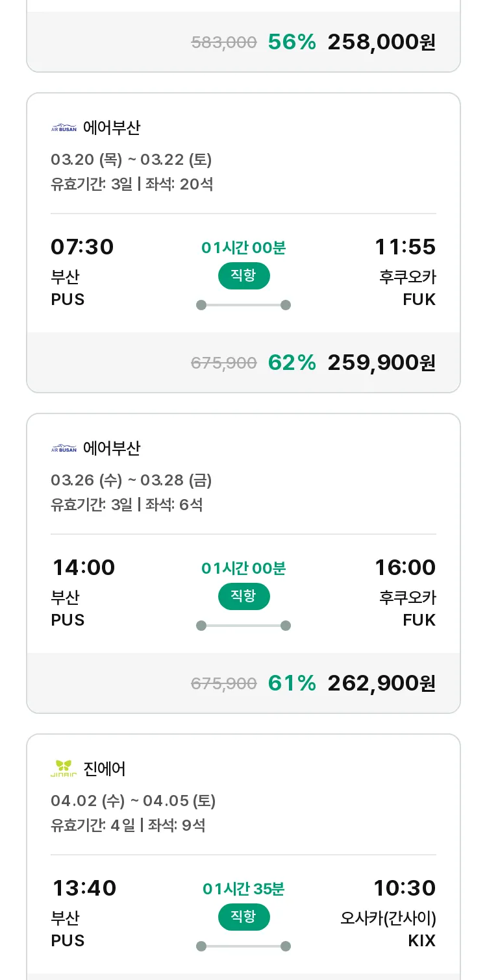Select the 262,900원 price
Image resolution: width=487 pixels, height=980 pixels.
click(381, 683)
